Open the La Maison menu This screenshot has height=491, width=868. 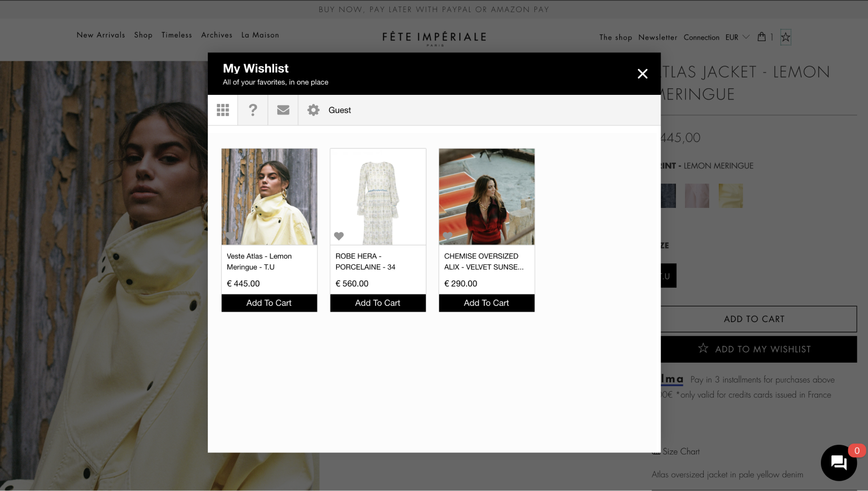260,35
